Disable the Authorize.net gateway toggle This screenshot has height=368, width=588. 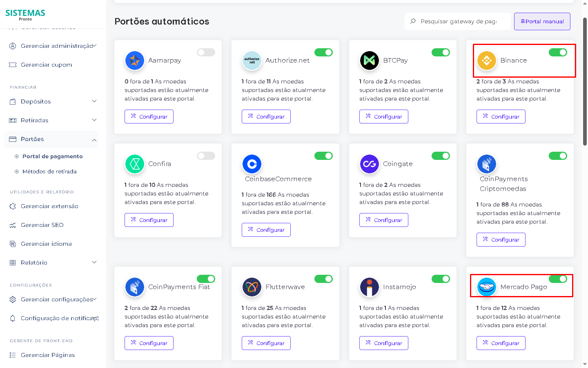323,52
